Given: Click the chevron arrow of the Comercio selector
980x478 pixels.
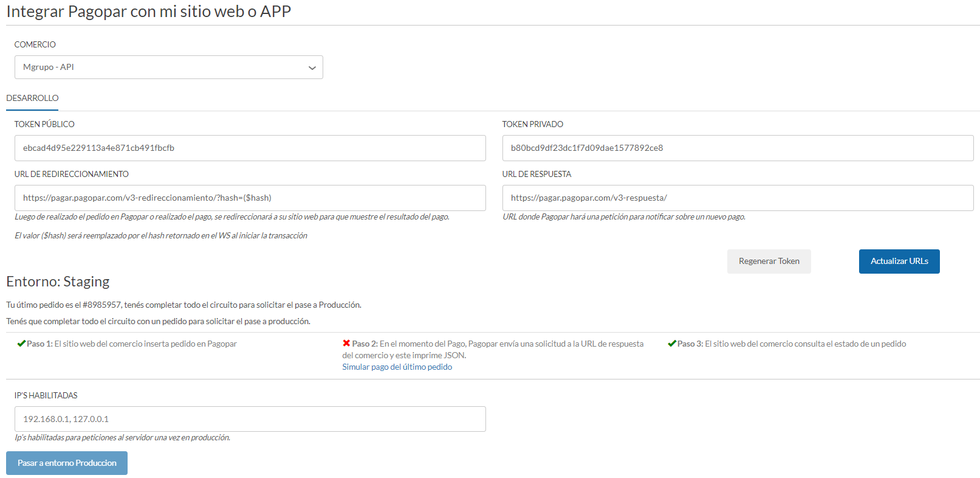Looking at the screenshot, I should pyautogui.click(x=312, y=68).
